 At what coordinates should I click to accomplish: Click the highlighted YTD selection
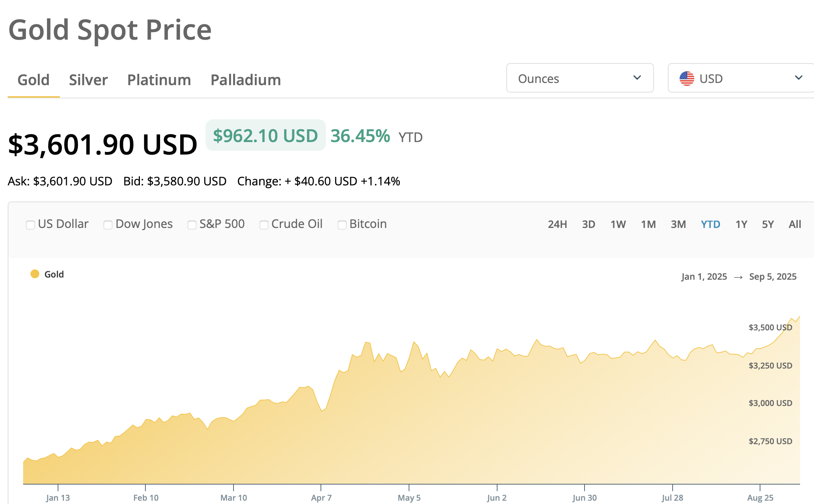710,224
